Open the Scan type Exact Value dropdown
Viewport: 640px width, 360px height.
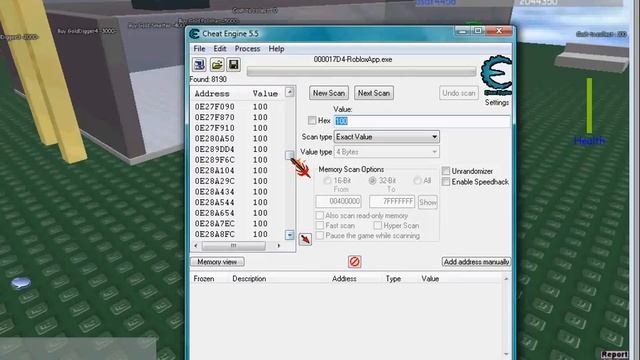(387, 137)
